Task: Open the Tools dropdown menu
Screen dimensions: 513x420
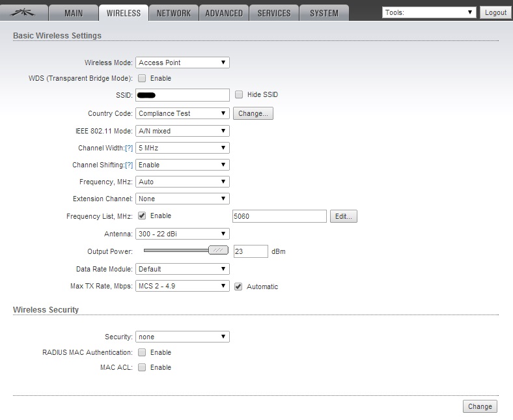Action: [x=429, y=12]
